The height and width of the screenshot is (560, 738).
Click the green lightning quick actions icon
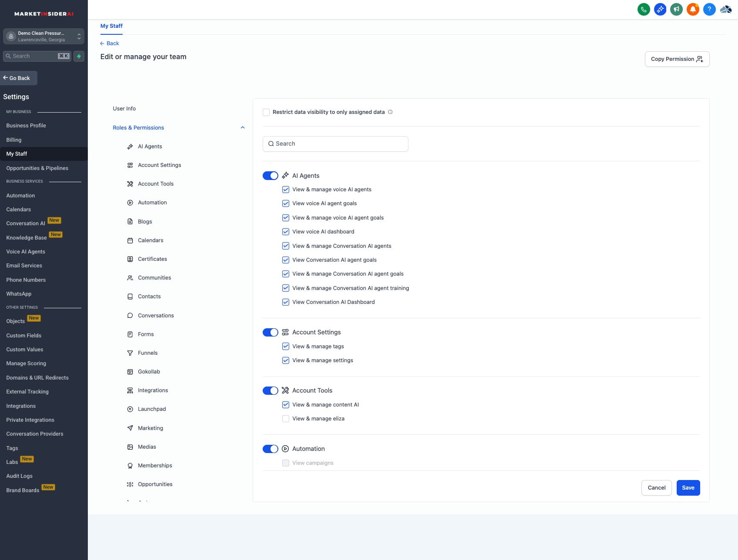click(x=79, y=56)
